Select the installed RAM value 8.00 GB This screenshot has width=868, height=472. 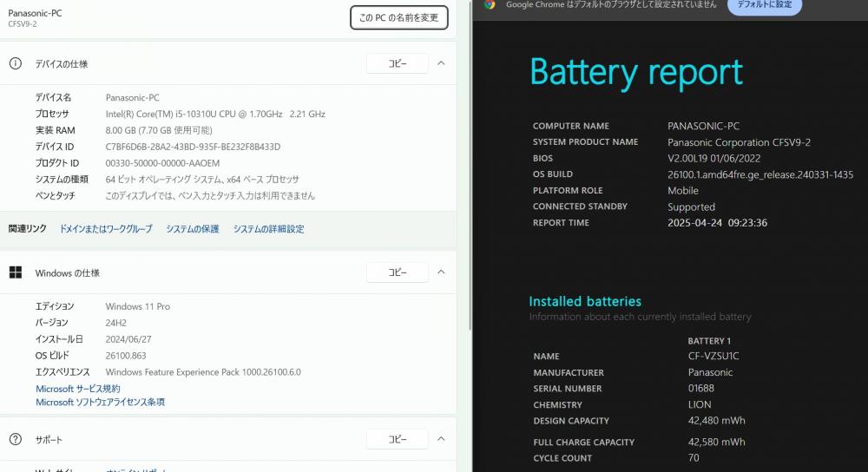159,130
